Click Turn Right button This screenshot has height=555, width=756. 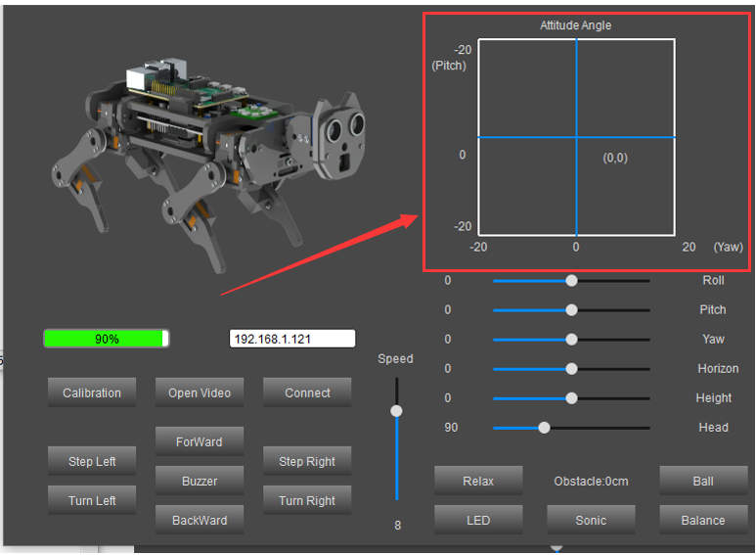(307, 500)
